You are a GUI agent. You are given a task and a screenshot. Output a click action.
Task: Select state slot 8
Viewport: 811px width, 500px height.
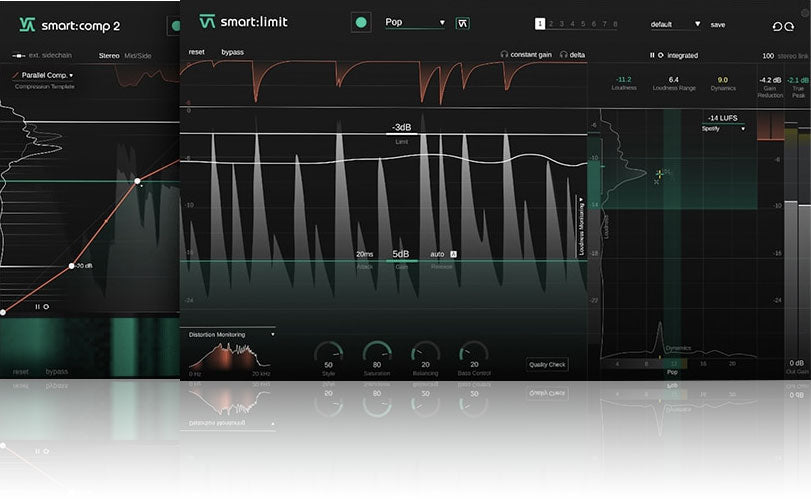click(615, 24)
